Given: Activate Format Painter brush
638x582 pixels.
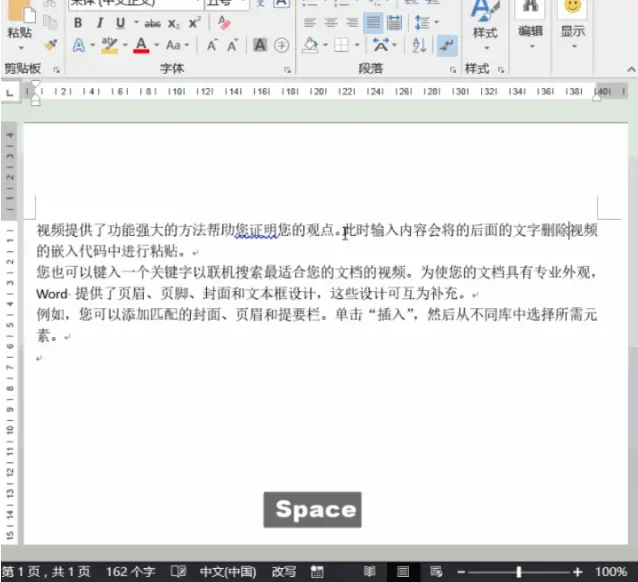Looking at the screenshot, I should pyautogui.click(x=50, y=45).
